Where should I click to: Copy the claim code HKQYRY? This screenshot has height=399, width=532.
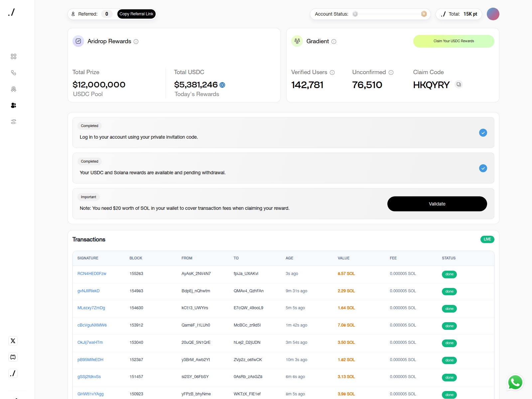(459, 84)
